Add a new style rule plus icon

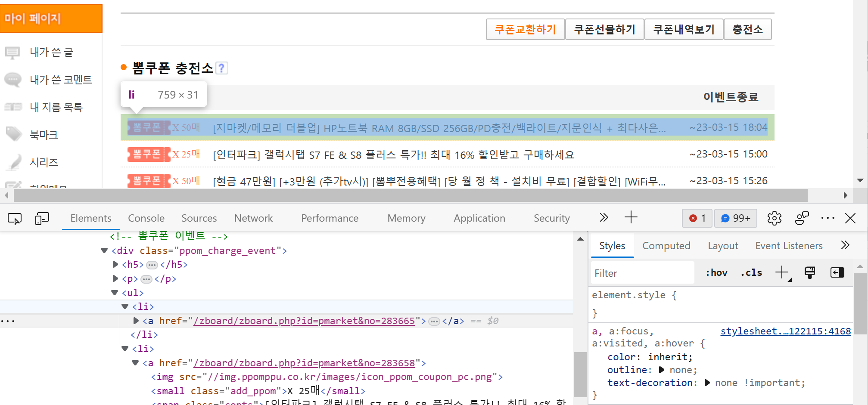(x=782, y=272)
